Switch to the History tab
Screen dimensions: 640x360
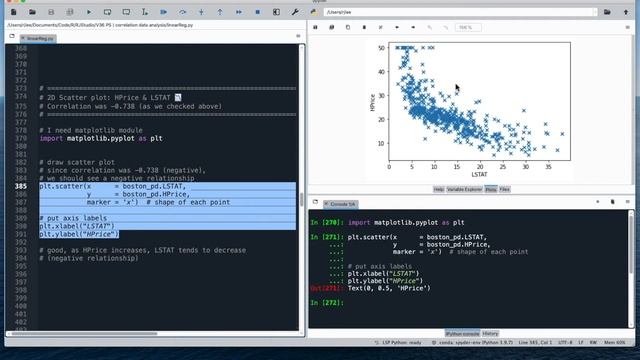(x=490, y=334)
